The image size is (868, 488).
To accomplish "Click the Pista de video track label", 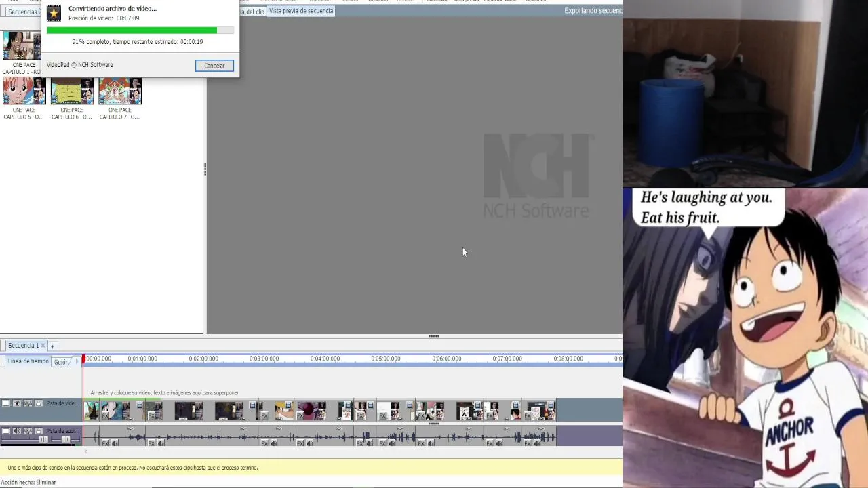I will [63, 403].
